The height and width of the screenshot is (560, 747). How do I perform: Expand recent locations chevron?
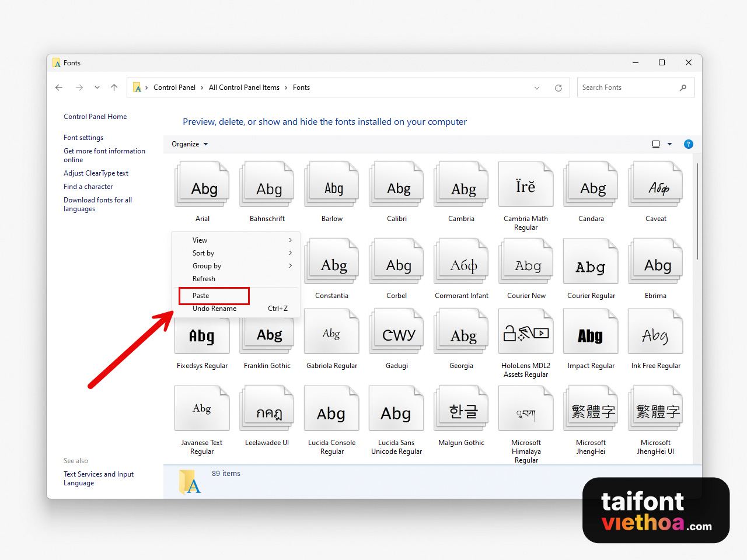tap(97, 87)
